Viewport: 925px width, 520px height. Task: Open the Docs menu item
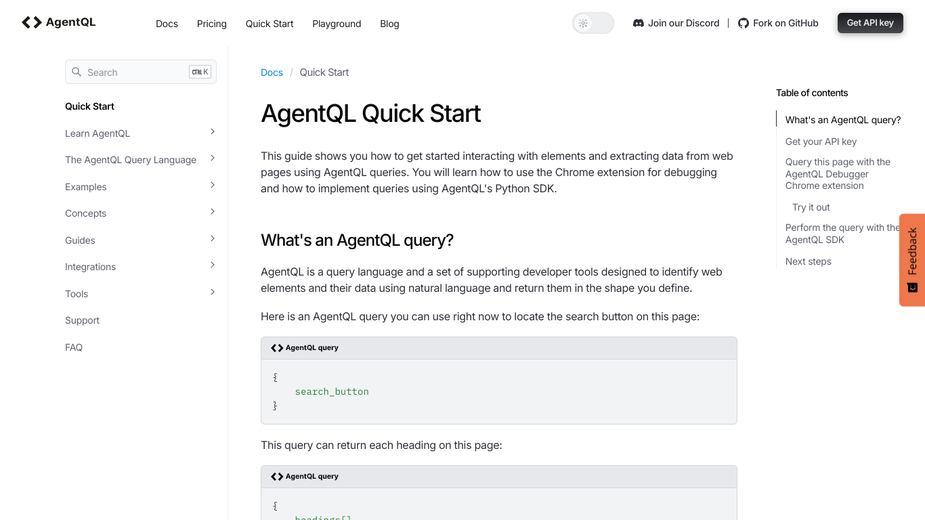tap(166, 24)
